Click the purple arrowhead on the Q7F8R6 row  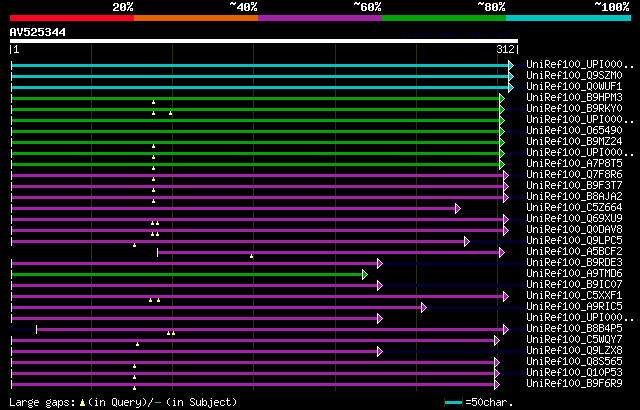click(x=506, y=175)
